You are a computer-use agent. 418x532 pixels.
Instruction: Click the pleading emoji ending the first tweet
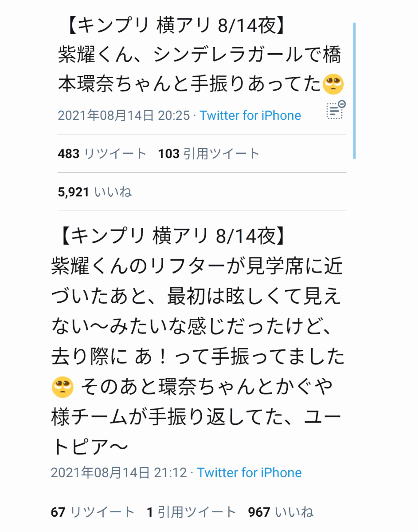(x=333, y=84)
